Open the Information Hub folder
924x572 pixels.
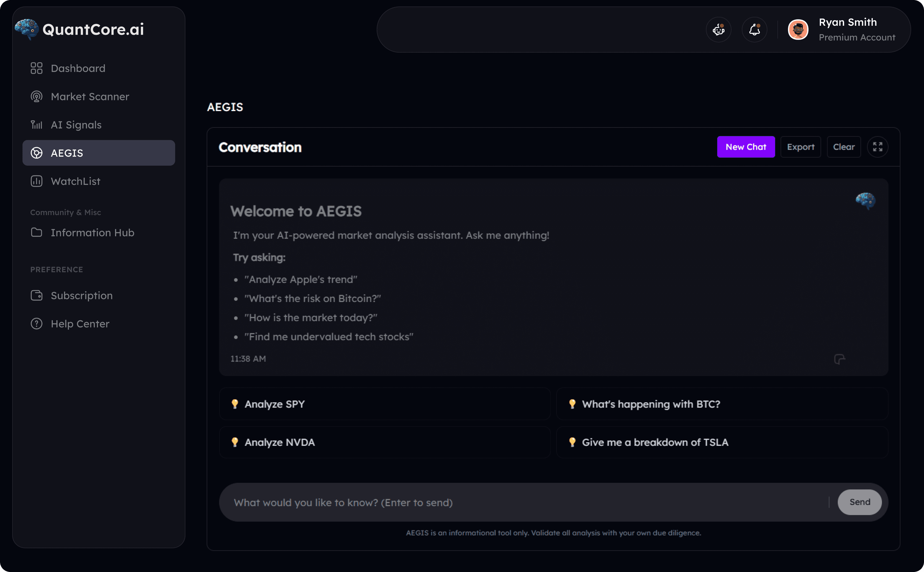pos(92,233)
